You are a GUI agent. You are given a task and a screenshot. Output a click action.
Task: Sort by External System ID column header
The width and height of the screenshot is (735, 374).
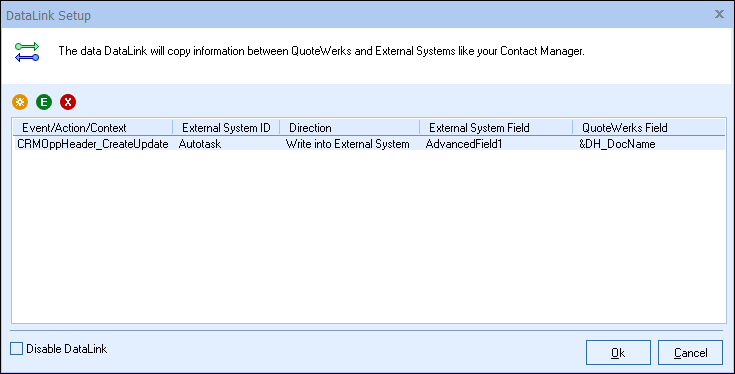[226, 127]
